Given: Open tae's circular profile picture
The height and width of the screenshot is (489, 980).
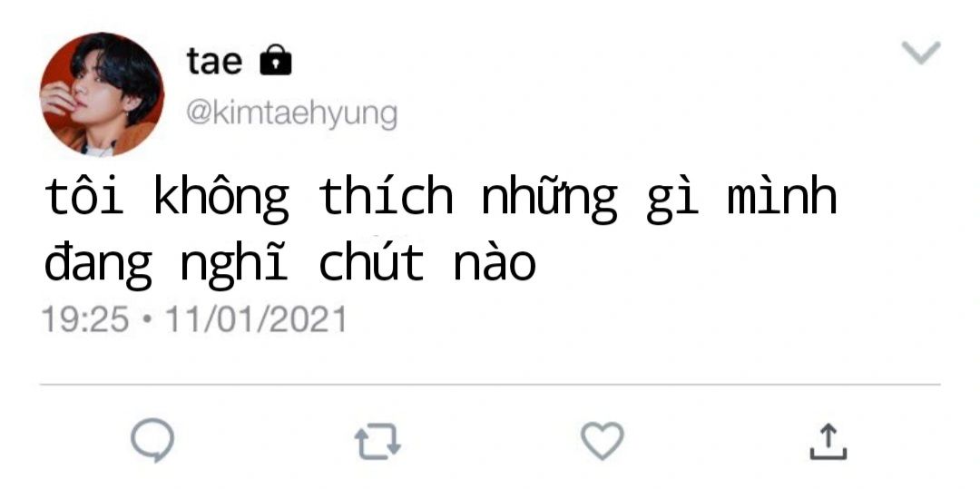Looking at the screenshot, I should pos(102,94).
